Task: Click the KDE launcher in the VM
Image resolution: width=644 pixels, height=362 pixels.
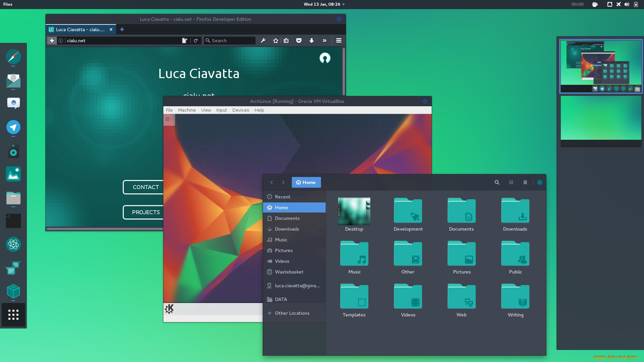Action: point(169,309)
